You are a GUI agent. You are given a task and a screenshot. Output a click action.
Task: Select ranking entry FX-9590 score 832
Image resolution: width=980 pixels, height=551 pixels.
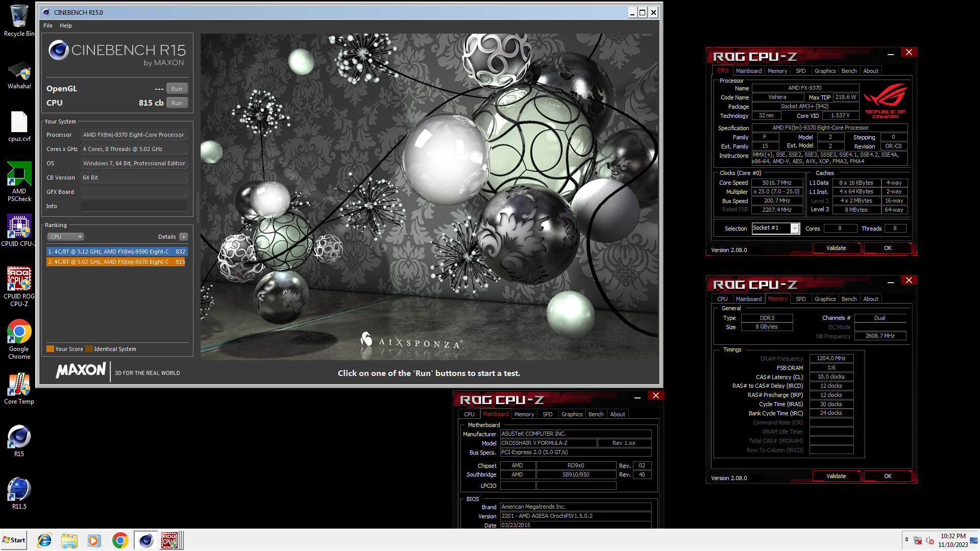tap(117, 252)
